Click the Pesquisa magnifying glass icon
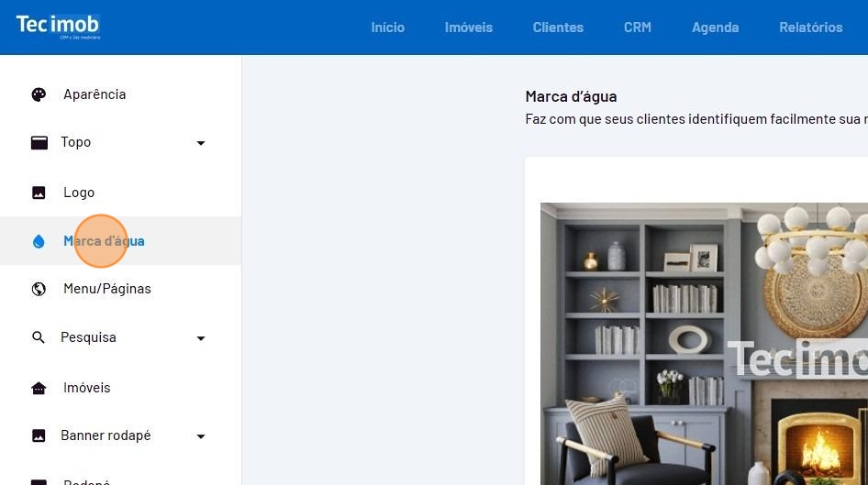 [39, 337]
